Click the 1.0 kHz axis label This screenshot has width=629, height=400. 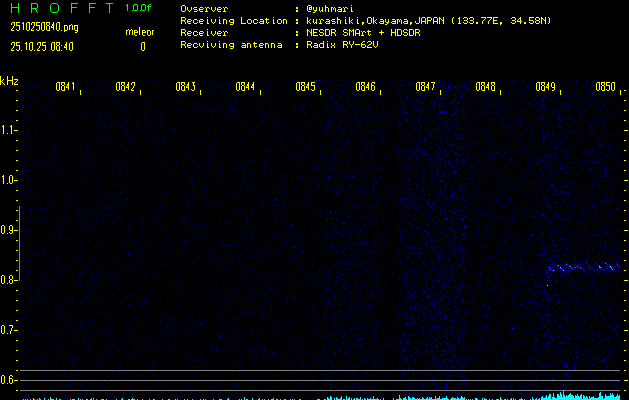7,180
